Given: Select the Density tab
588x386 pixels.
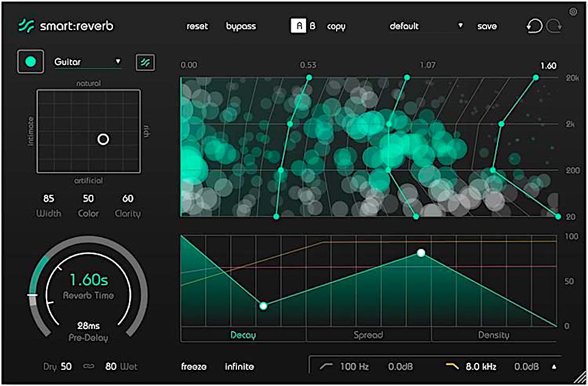Looking at the screenshot, I should tap(493, 335).
